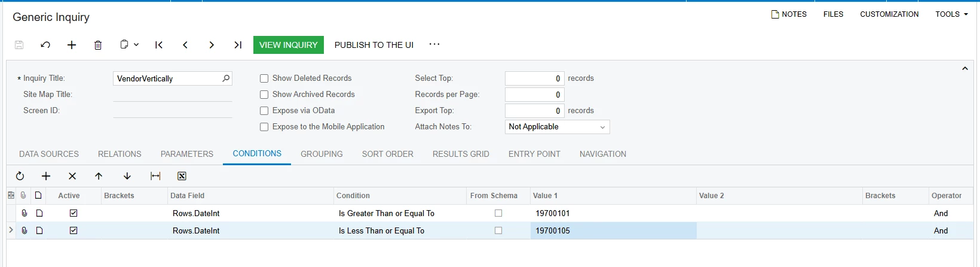Refresh the conditions grid
This screenshot has height=267, width=980.
(x=20, y=176)
